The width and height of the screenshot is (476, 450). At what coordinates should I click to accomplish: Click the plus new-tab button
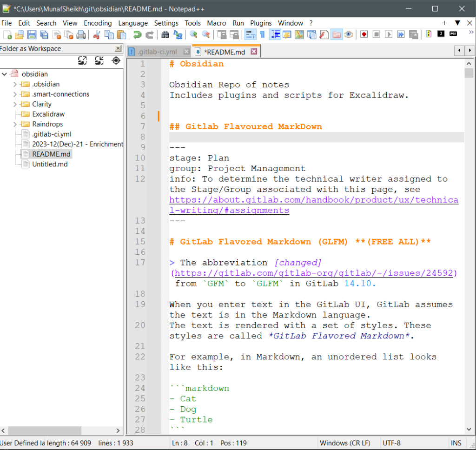[x=444, y=23]
